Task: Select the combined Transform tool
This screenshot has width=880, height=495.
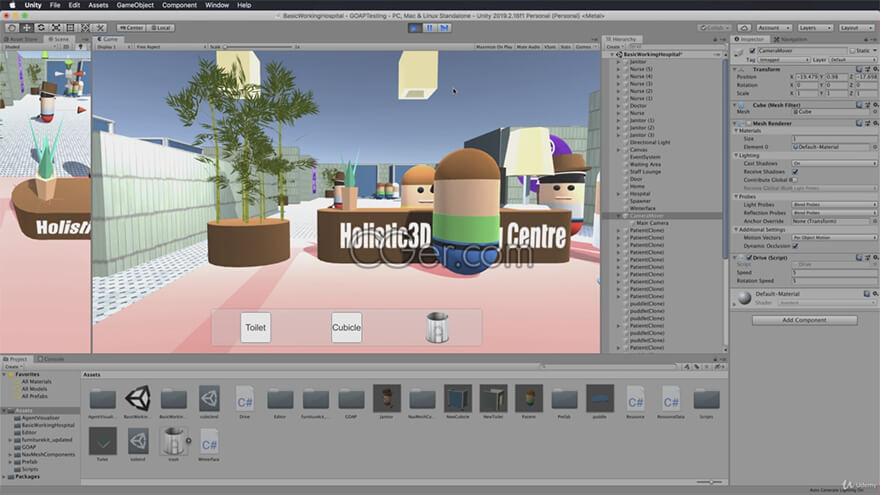Action: tap(85, 28)
